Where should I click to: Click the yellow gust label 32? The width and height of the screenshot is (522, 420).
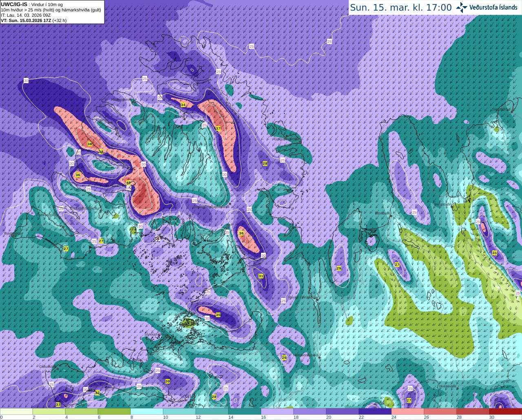(x=97, y=393)
